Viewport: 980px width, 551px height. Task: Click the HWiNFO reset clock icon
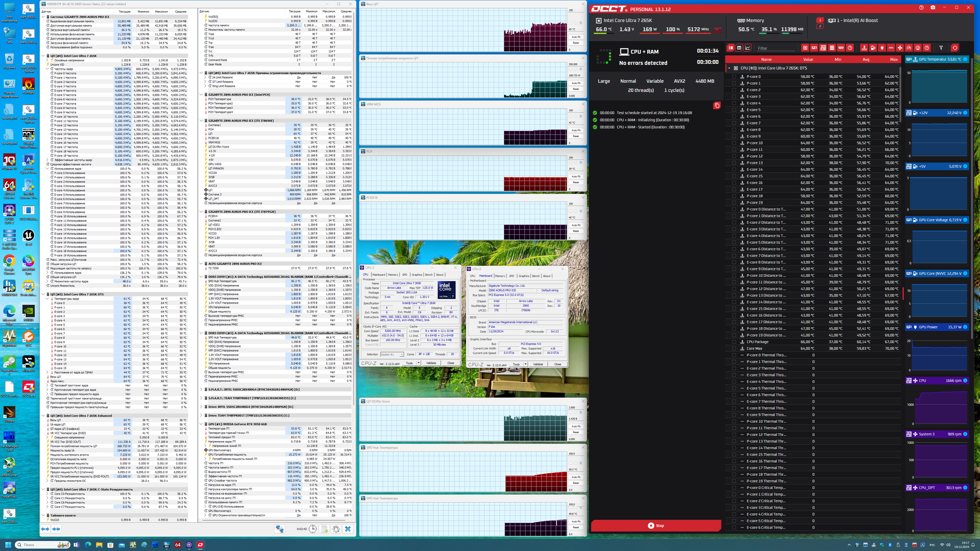pyautogui.click(x=312, y=529)
